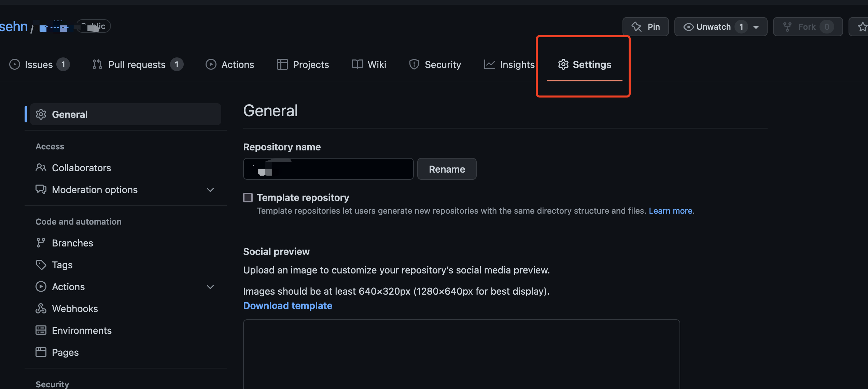Viewport: 868px width, 389px height.
Task: Open the Pages settings item
Action: click(65, 352)
